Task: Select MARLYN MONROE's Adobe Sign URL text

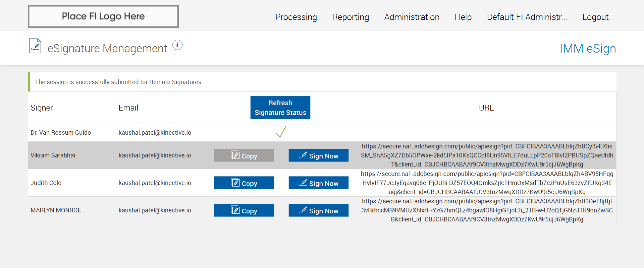Action: [x=487, y=210]
